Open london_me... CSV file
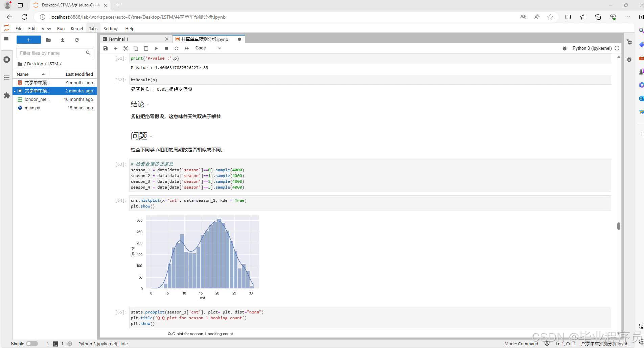644x348 pixels. (55, 99)
